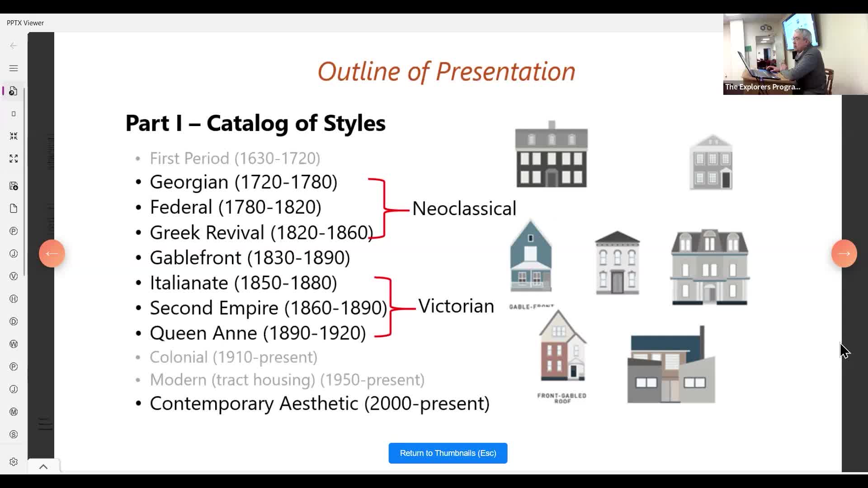Click the save presentation icon
This screenshot has width=868, height=488.
[14, 186]
